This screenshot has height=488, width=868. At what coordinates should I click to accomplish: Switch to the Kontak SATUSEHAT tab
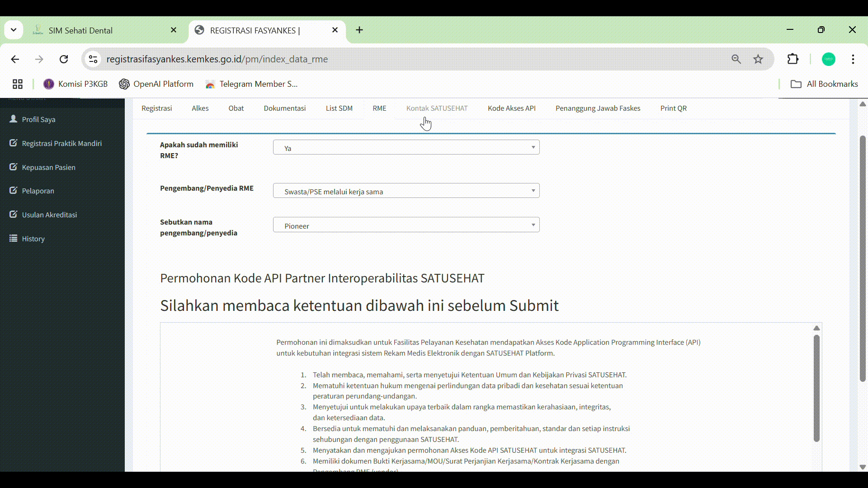(437, 108)
